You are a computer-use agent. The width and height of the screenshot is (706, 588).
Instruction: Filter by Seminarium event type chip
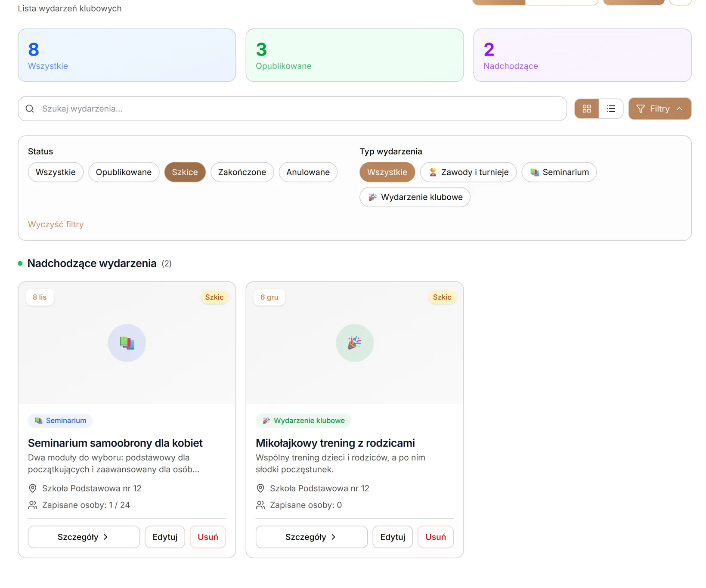(559, 172)
